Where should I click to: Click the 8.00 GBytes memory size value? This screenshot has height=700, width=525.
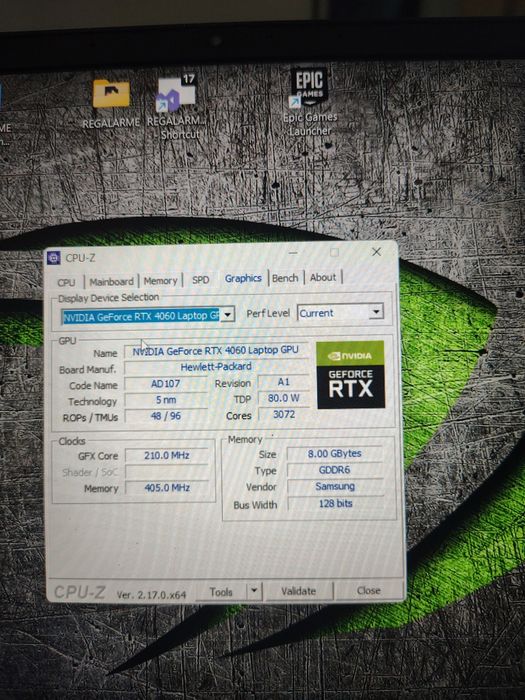335,454
